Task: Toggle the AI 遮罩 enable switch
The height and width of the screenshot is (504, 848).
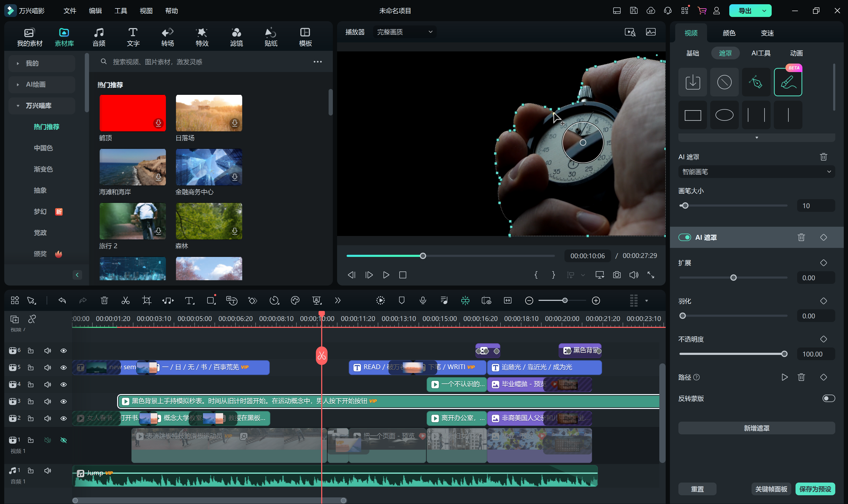Action: pyautogui.click(x=684, y=237)
